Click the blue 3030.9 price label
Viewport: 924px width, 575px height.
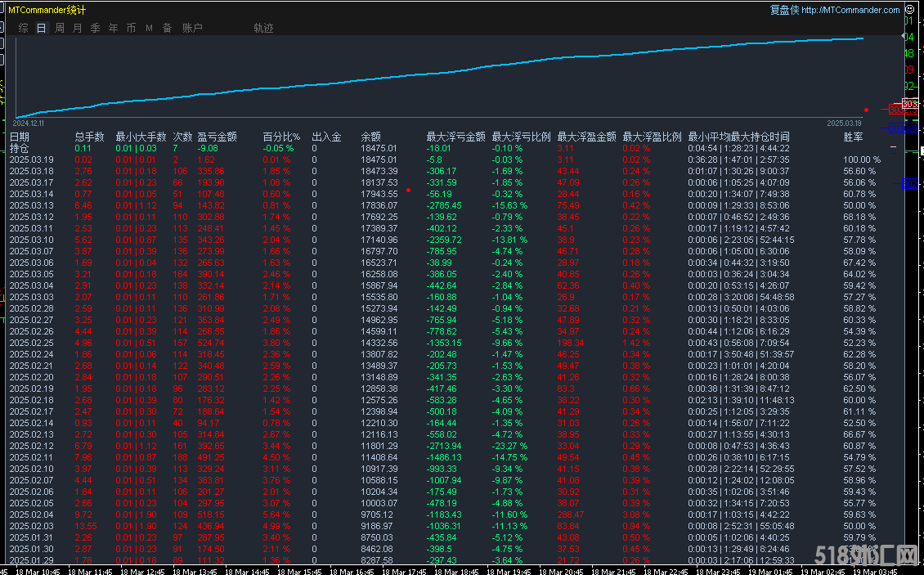pos(903,128)
